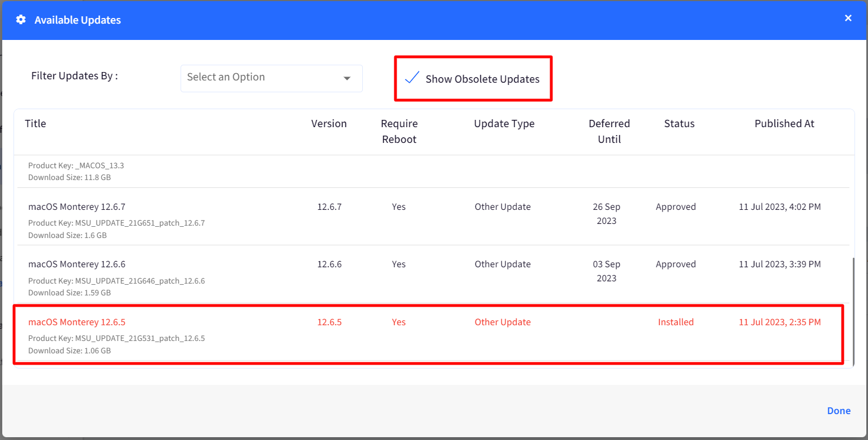868x440 pixels.
Task: Click Product Key MSU_UPDATE_21G531_patch_12.6.5 text
Action: point(116,338)
